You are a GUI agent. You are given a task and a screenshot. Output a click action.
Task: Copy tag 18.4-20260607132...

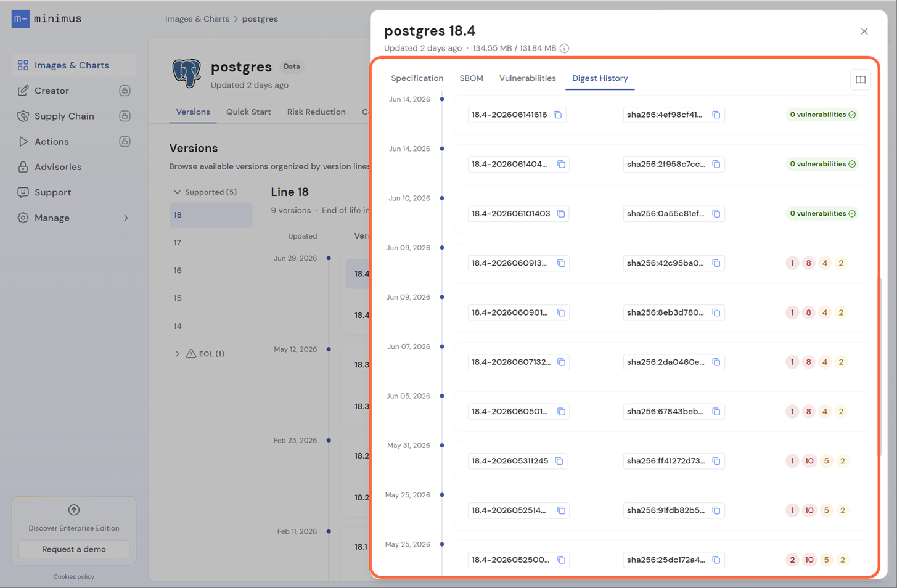[x=562, y=362]
